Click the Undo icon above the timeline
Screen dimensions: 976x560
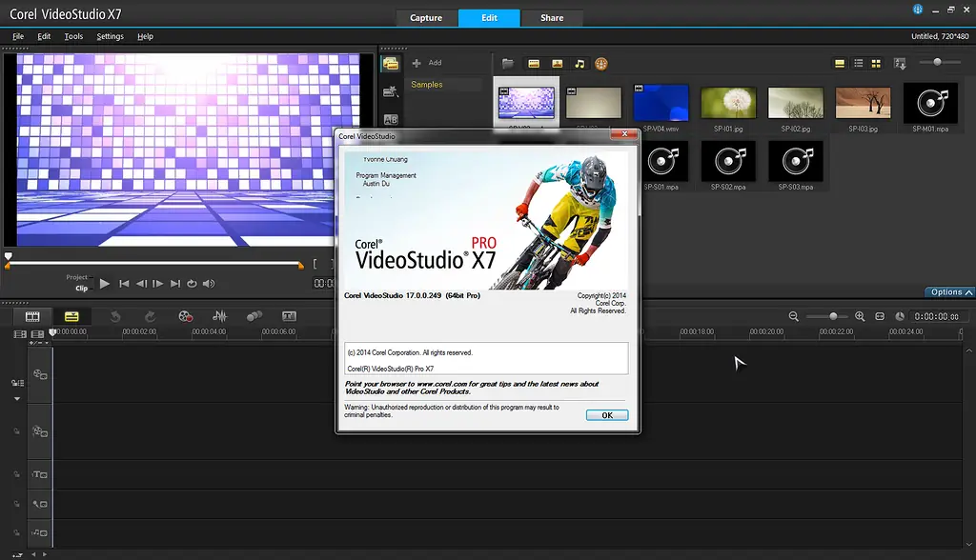click(x=116, y=316)
